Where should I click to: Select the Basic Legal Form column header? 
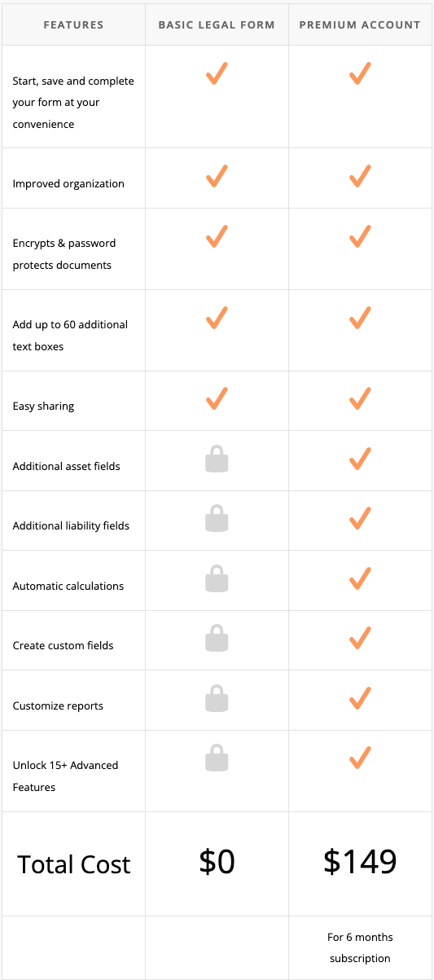217,24
